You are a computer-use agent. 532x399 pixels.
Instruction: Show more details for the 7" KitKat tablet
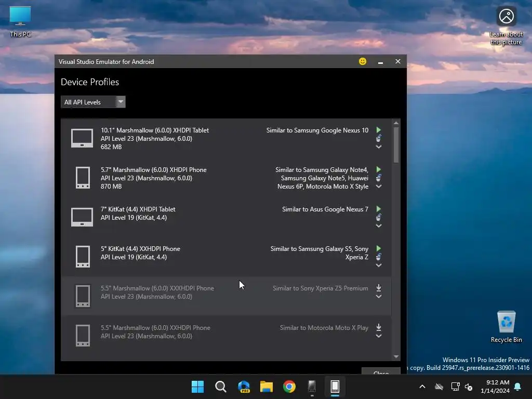click(379, 226)
